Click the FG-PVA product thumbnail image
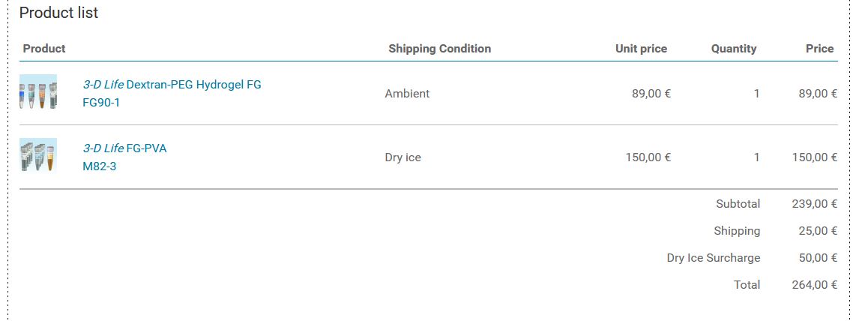This screenshot has height=321, width=868. tap(38, 156)
